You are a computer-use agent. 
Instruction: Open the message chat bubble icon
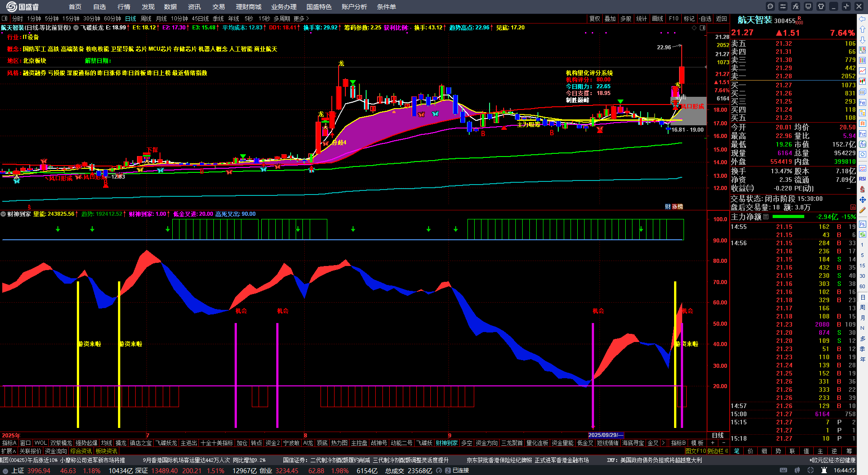point(770,6)
